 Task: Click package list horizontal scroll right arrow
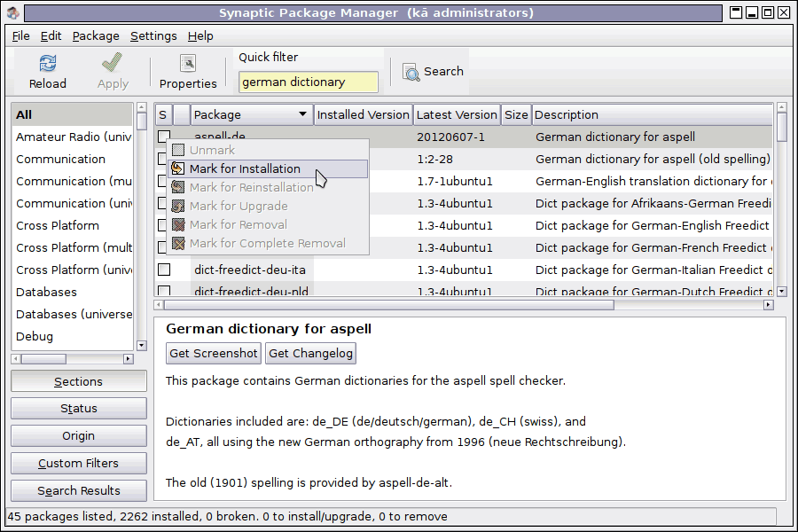(x=769, y=305)
